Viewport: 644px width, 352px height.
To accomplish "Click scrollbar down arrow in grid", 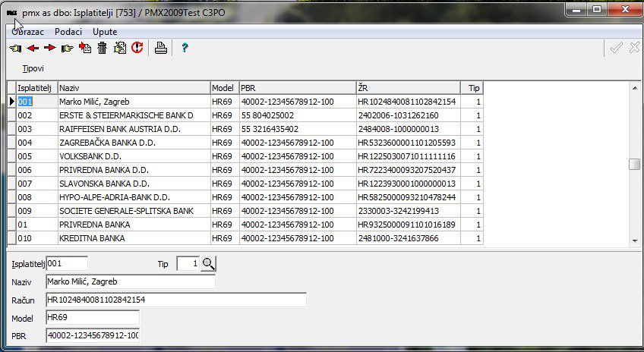I will pos(635,240).
